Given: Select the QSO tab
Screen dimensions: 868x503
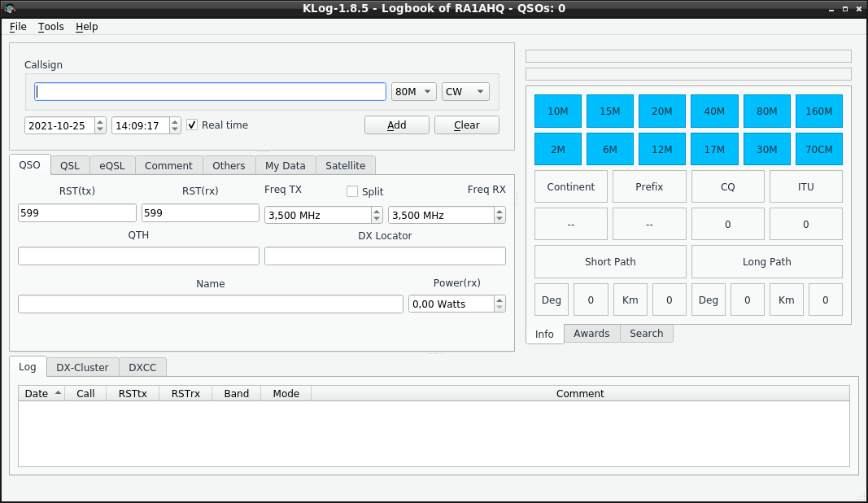Looking at the screenshot, I should click(30, 165).
